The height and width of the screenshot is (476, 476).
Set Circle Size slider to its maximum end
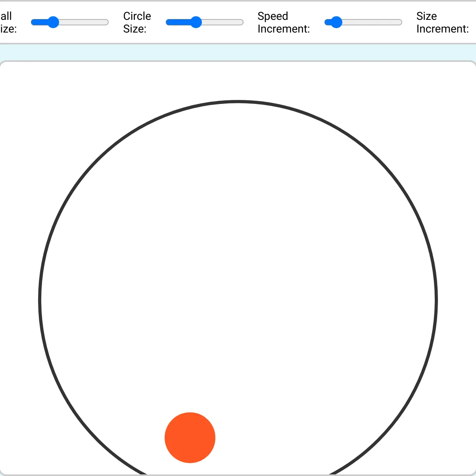(242, 22)
